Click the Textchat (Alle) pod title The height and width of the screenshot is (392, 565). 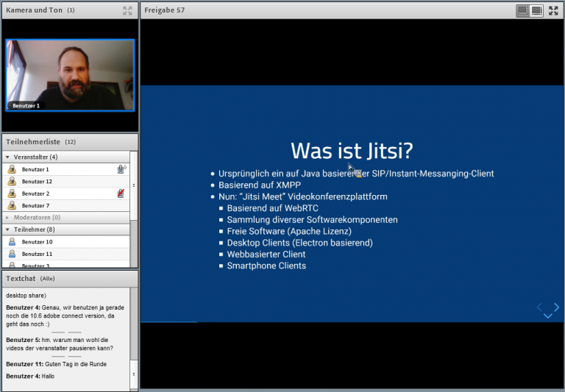coord(30,279)
